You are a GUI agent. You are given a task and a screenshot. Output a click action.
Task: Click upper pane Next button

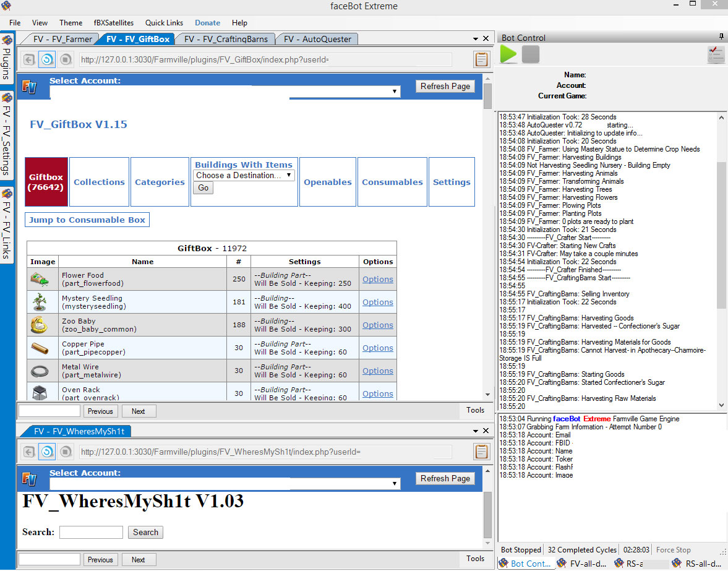(139, 411)
